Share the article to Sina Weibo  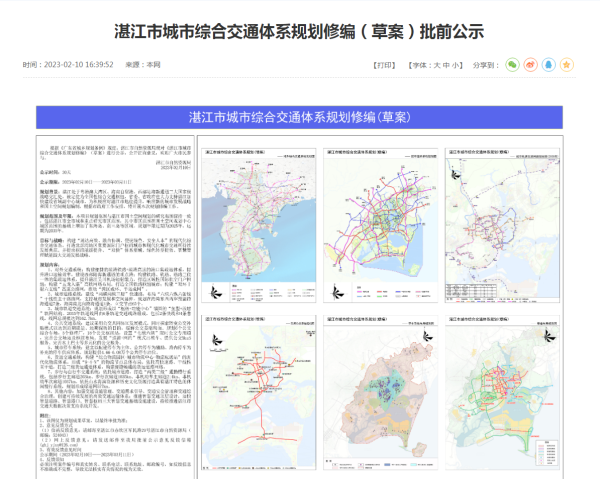click(x=530, y=65)
